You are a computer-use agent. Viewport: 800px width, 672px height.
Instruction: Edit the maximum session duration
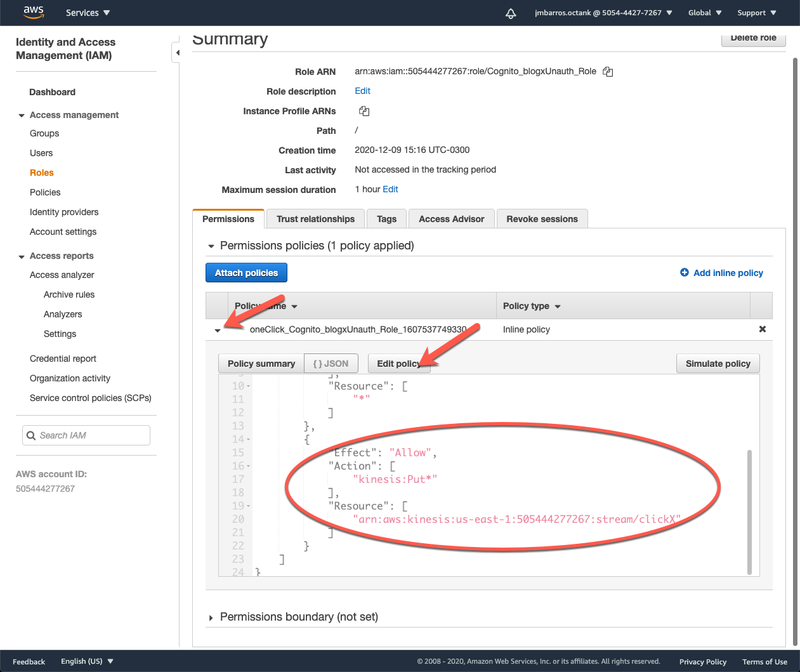pos(390,189)
